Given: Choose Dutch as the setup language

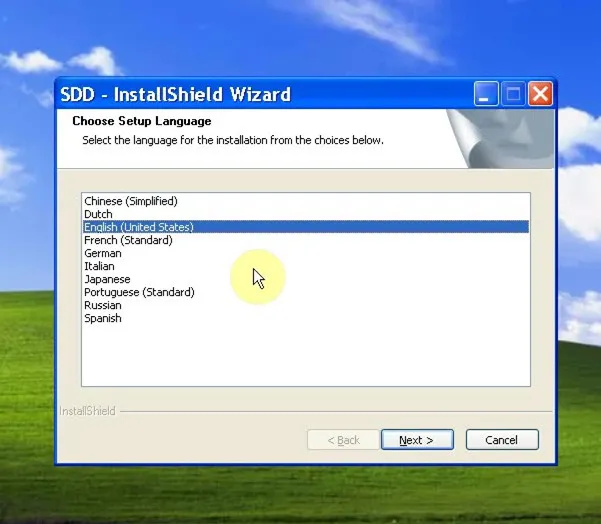Looking at the screenshot, I should [x=98, y=214].
